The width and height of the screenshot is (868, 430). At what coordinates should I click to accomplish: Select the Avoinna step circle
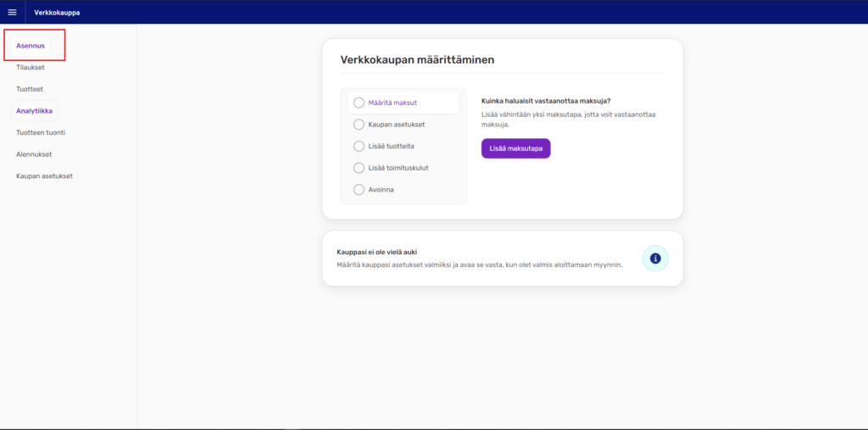[359, 189]
